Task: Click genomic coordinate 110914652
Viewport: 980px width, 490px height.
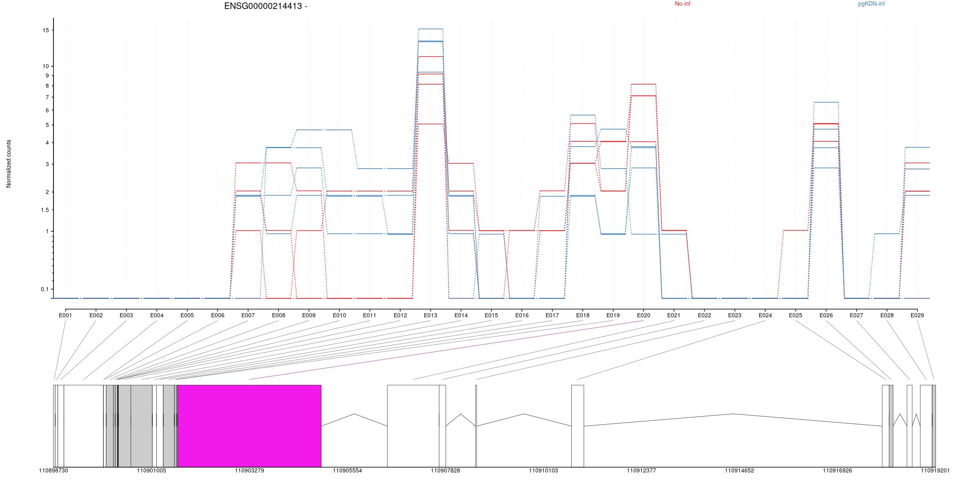Action: tap(739, 471)
